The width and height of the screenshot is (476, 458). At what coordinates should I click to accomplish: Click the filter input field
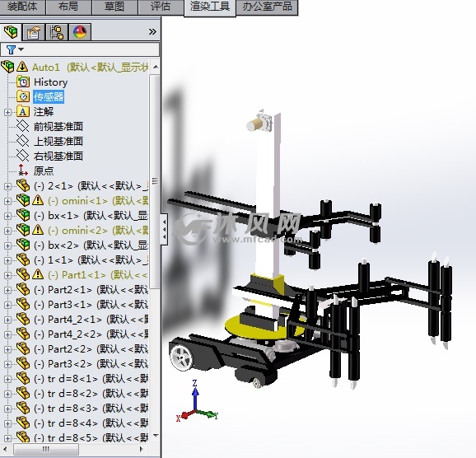coord(80,49)
